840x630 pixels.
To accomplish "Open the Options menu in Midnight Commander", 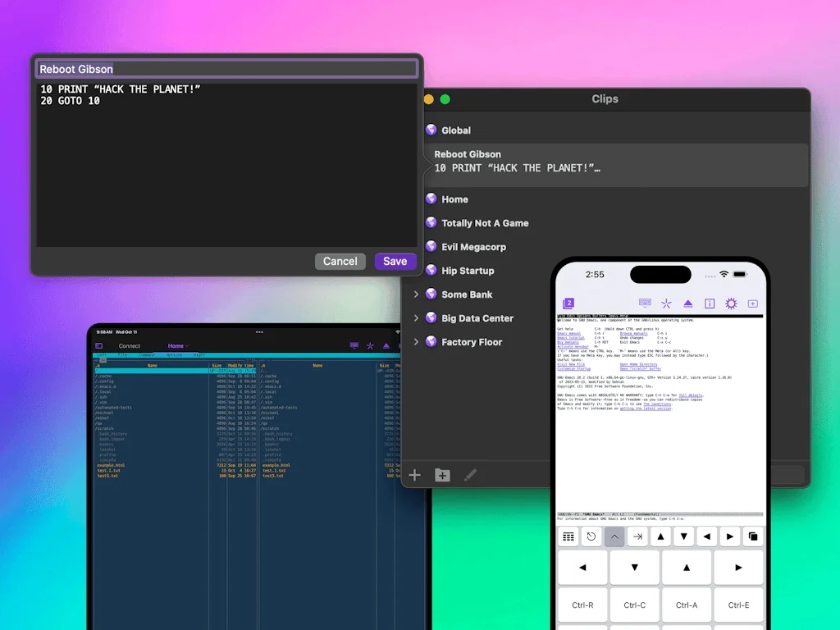I will pos(174,354).
